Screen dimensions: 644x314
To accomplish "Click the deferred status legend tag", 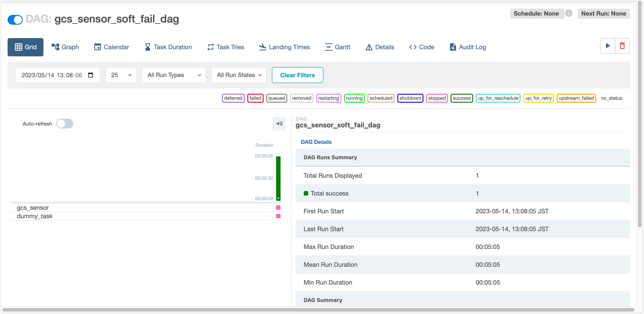I will [233, 98].
